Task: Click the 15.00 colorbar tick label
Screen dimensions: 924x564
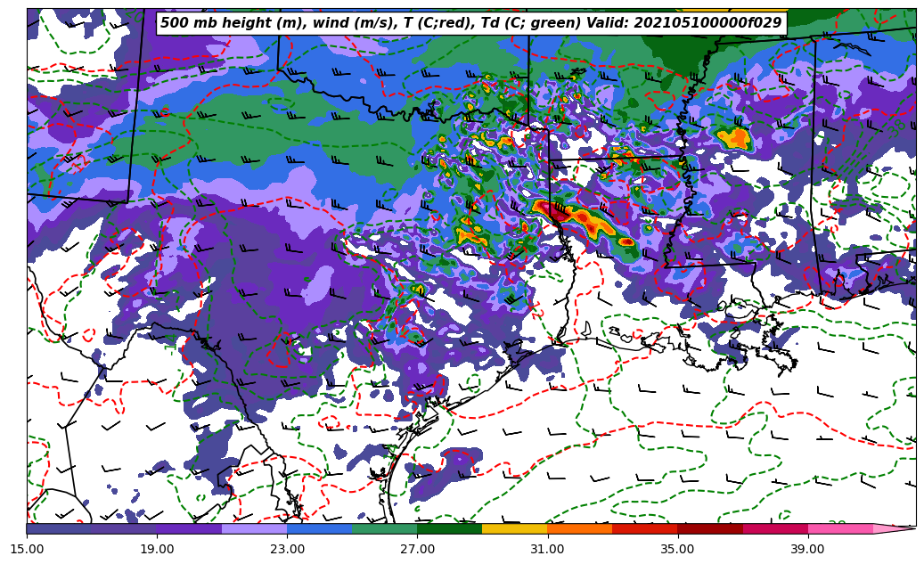Action: pos(27,549)
